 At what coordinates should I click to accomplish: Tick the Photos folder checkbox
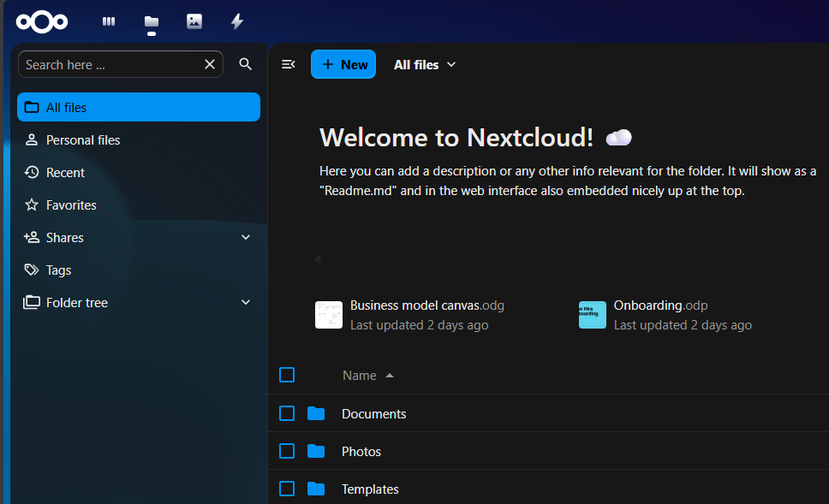(x=287, y=451)
